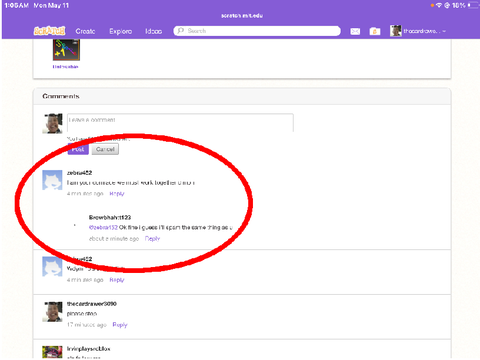
Task: Open the Ideas menu item
Action: 153,31
